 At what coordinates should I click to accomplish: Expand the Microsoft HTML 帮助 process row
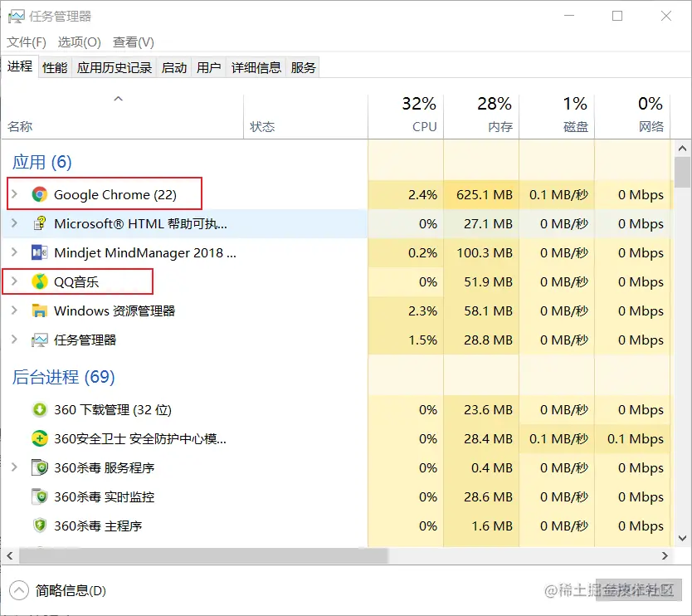[15, 223]
